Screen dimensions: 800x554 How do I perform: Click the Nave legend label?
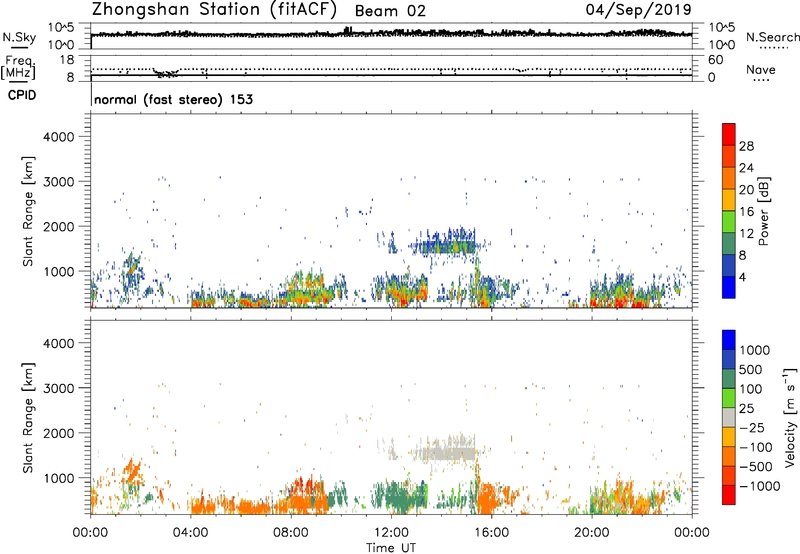coord(761,70)
